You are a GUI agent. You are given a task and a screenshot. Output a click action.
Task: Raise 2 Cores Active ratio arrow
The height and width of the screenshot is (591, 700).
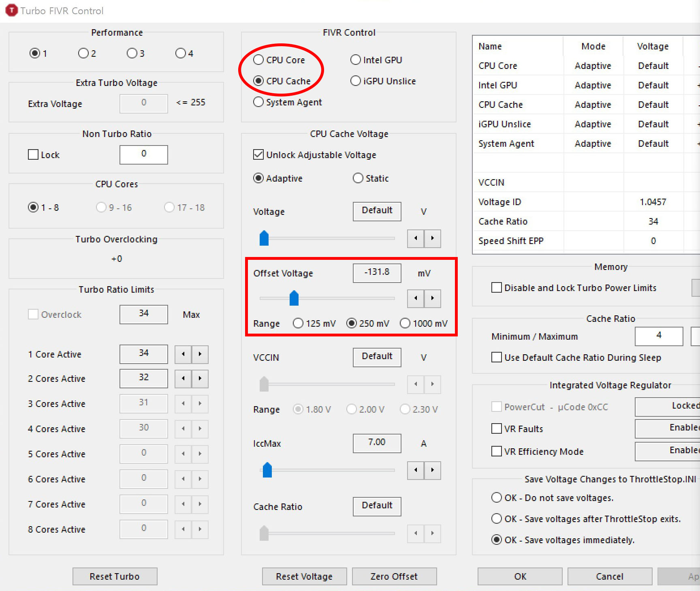pyautogui.click(x=200, y=379)
